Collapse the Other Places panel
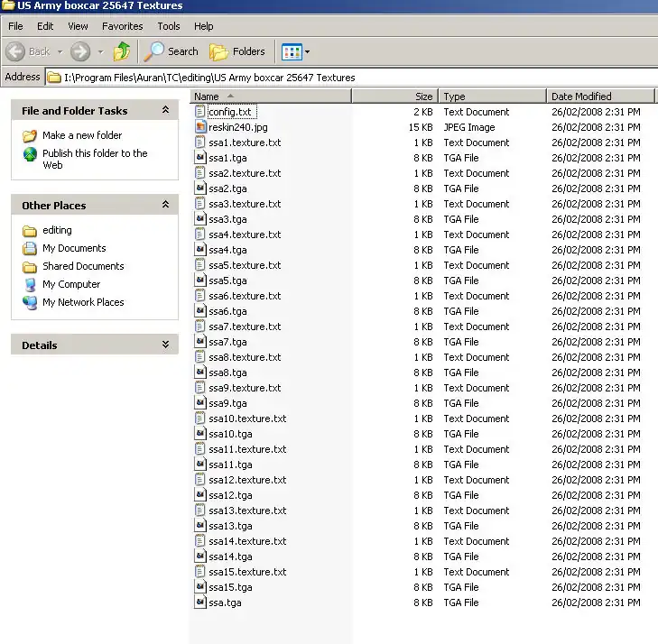The image size is (658, 644). [x=165, y=205]
